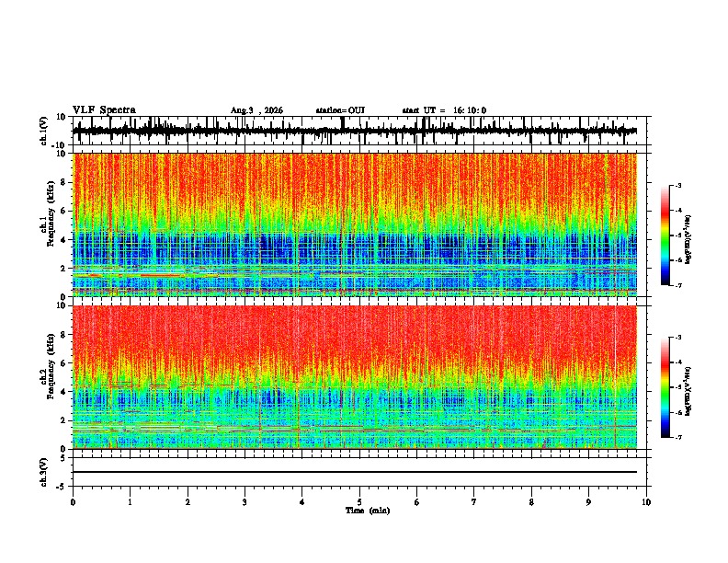This screenshot has height=563, width=728.
Task: Click the "0" tick on the time axis
Action: coord(73,502)
